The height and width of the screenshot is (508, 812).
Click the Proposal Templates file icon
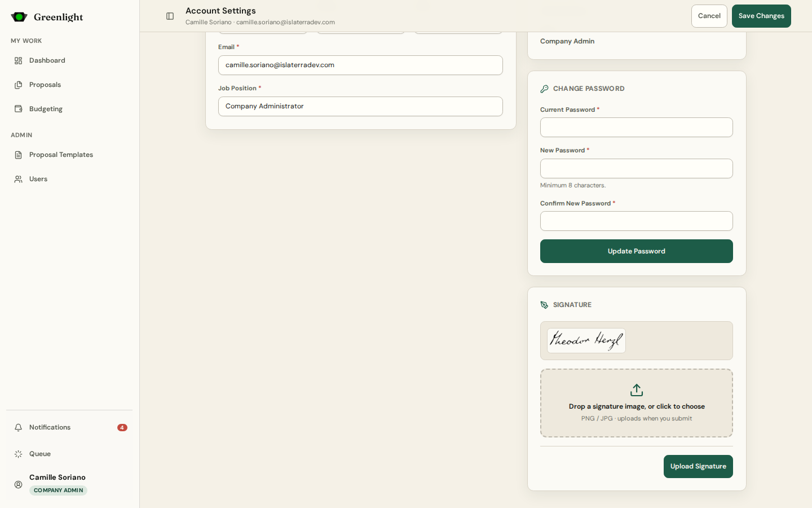pyautogui.click(x=19, y=155)
